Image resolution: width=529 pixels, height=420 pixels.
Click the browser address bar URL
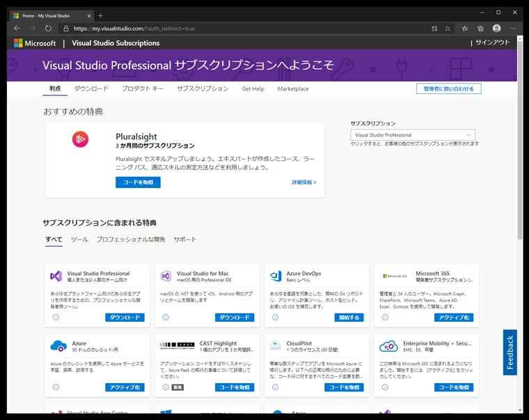pyautogui.click(x=134, y=29)
